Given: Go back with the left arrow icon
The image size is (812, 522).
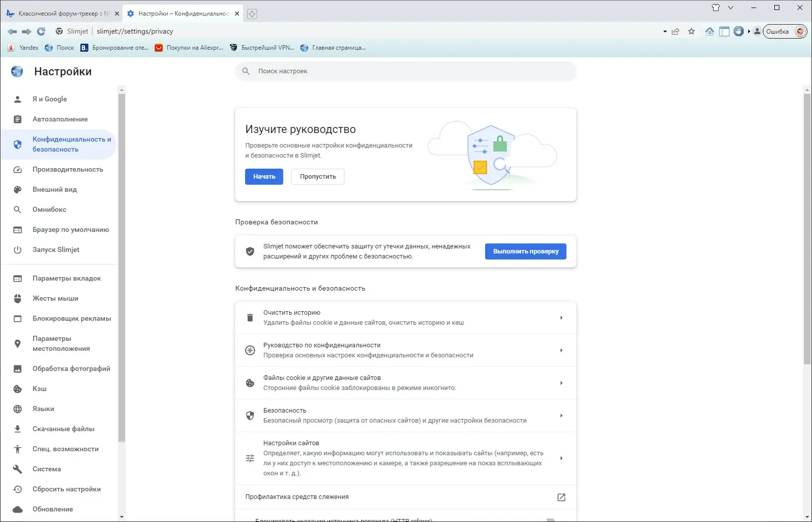Looking at the screenshot, I should pos(12,31).
